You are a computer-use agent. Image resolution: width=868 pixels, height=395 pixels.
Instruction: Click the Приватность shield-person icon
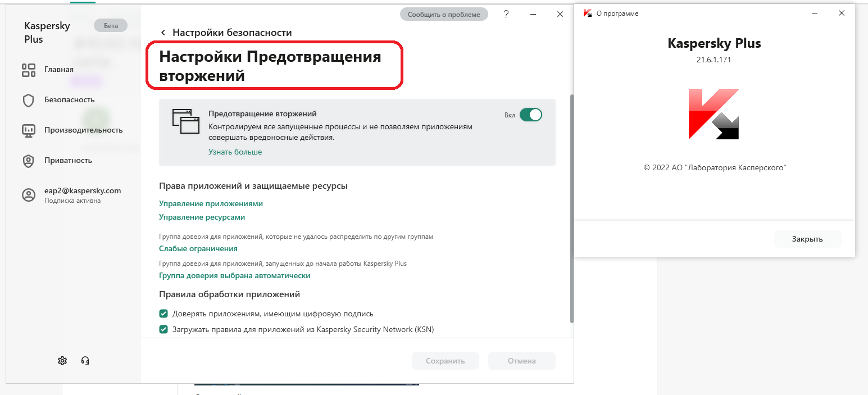click(28, 161)
